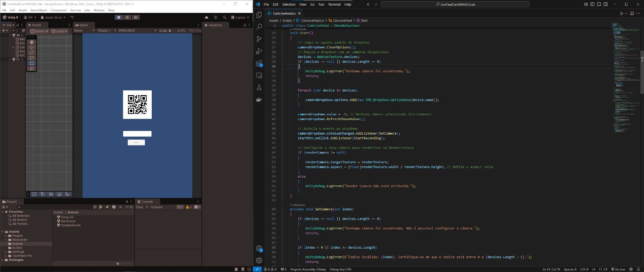
Task: Click the Clear button in Console
Action: click(140, 207)
